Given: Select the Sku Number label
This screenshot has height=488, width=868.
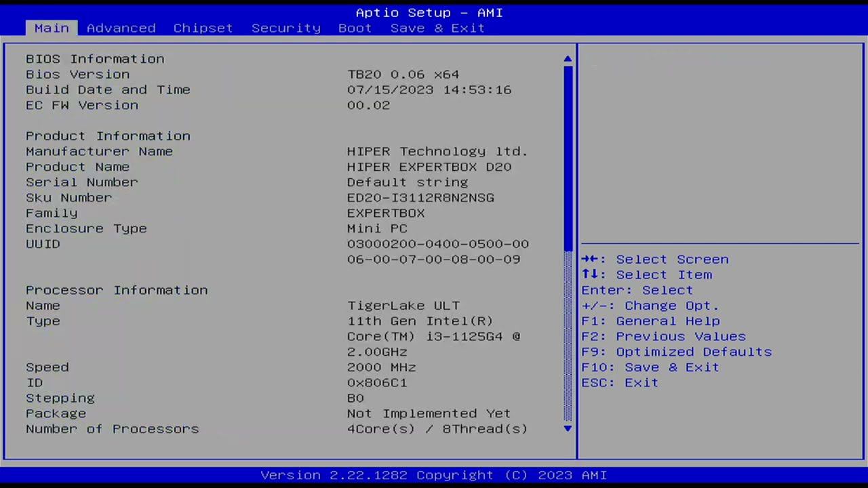Looking at the screenshot, I should point(69,198).
